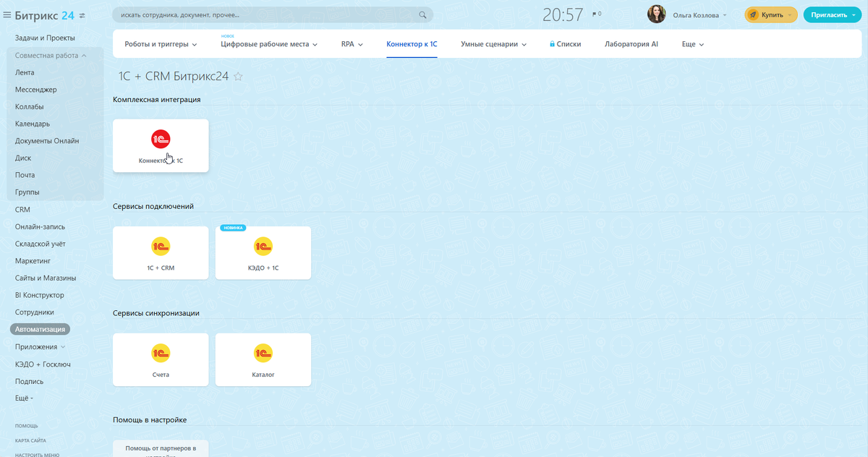Click the search field for employees and documents
The height and width of the screenshot is (457, 868).
(273, 14)
